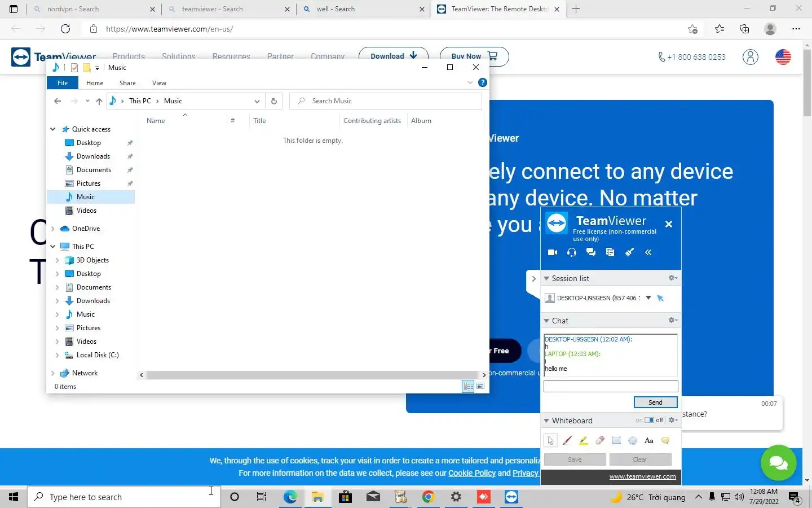Call link +1 800 638 0253

692,57
